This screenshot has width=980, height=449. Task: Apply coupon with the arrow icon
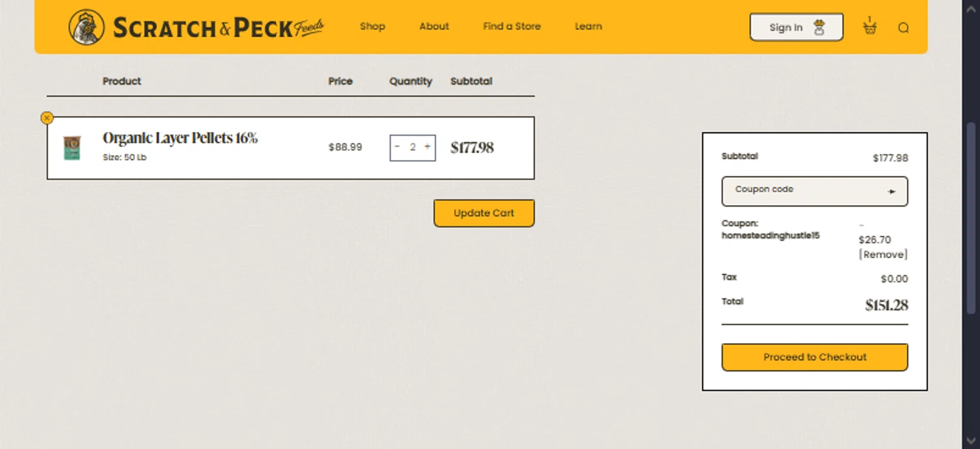pyautogui.click(x=892, y=191)
